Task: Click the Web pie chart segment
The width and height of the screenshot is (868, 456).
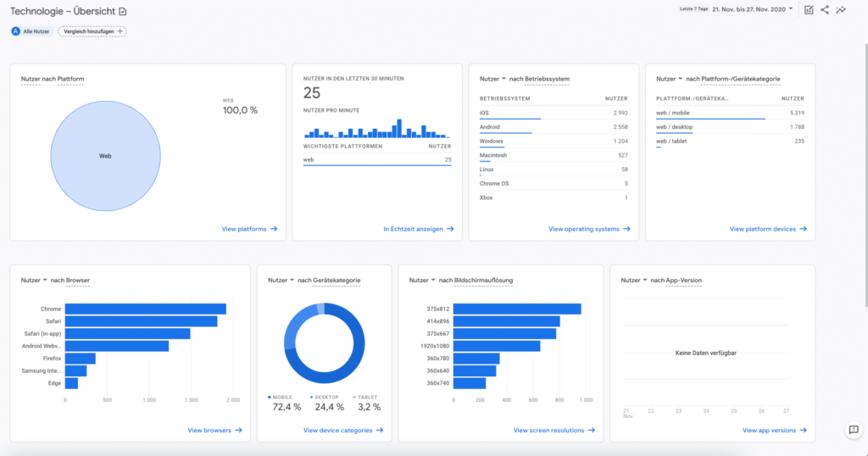Action: pyautogui.click(x=105, y=157)
